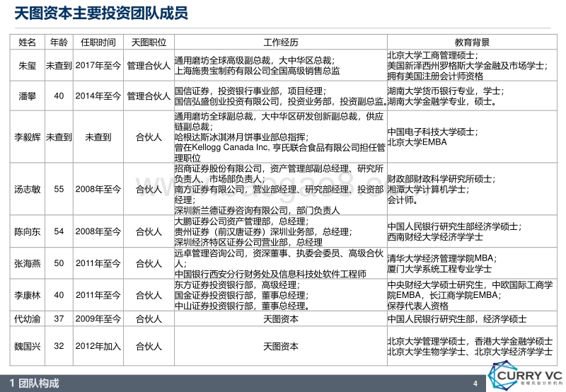The height and width of the screenshot is (392, 566).
Task: Click the CURRY VC logo
Action: (x=526, y=376)
